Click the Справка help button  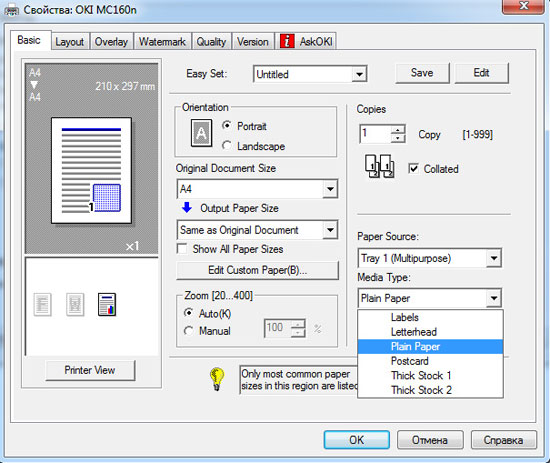pos(504,440)
